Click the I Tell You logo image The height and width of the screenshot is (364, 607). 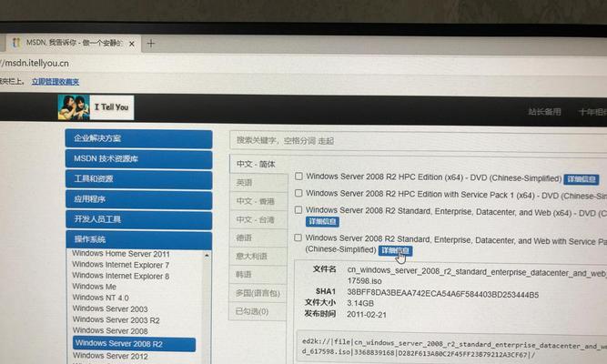96,107
